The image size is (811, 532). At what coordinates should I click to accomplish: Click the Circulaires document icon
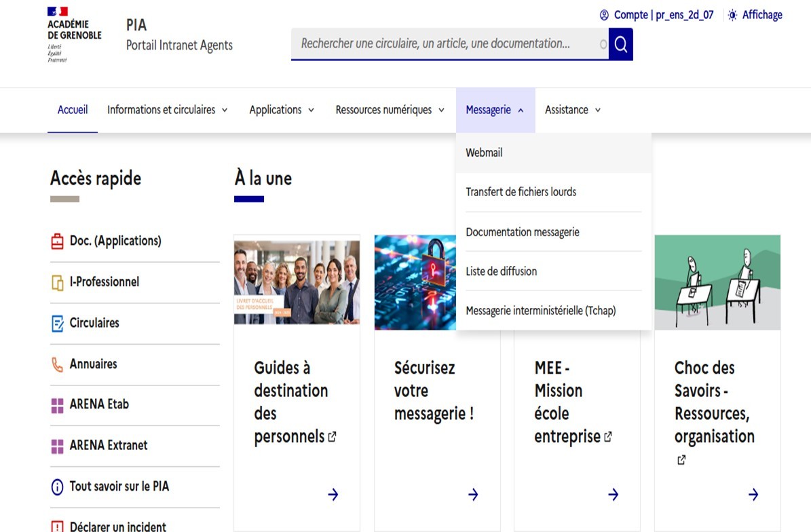pos(58,324)
